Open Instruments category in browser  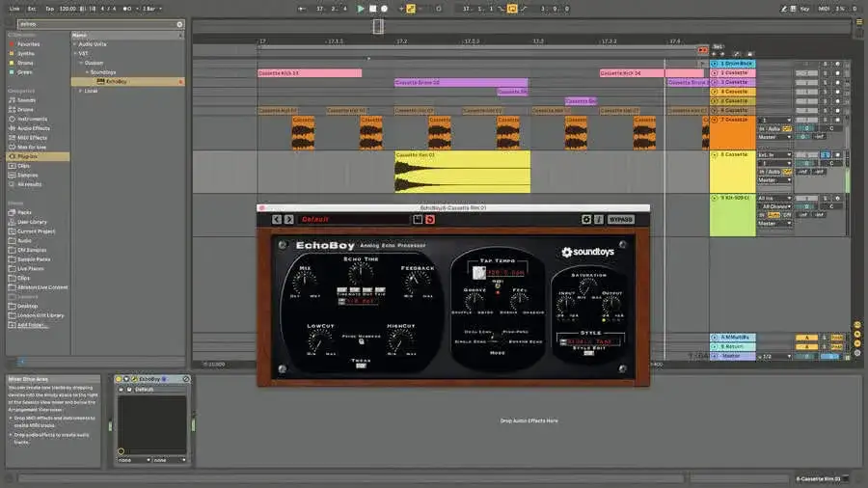[x=32, y=119]
